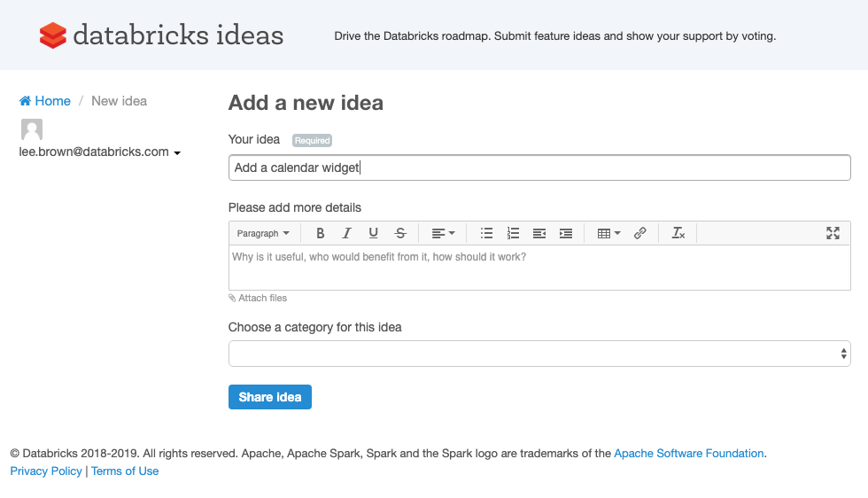This screenshot has height=498, width=868.
Task: Open the Paragraph style dropdown
Action: [263, 233]
